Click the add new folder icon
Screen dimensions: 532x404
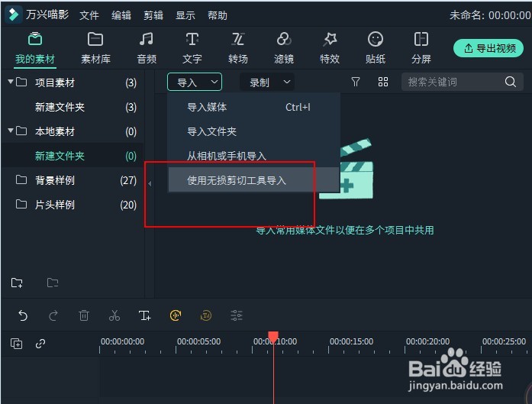[x=17, y=283]
